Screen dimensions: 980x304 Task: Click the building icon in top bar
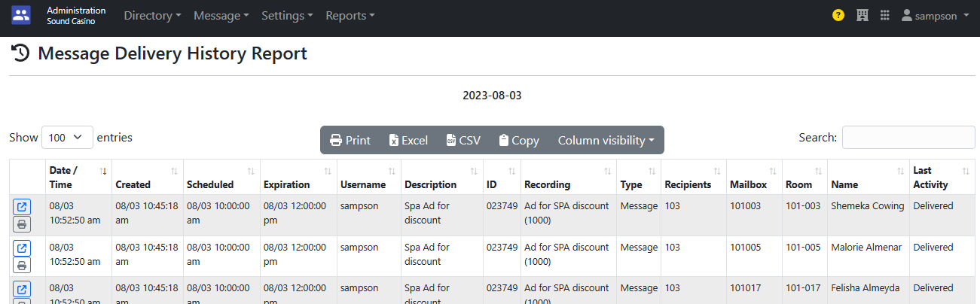point(862,15)
